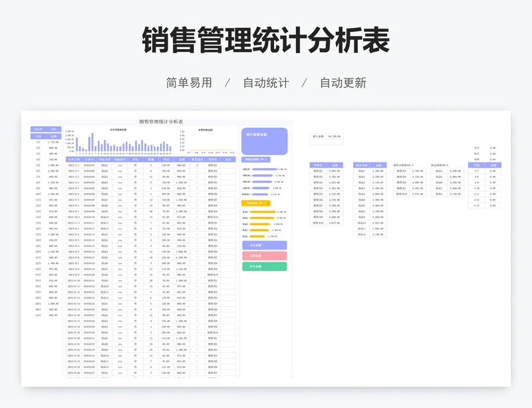The image size is (532, 408).
Task: Uncheck the shipped checkbox for order D0000101
Action: 197,165
